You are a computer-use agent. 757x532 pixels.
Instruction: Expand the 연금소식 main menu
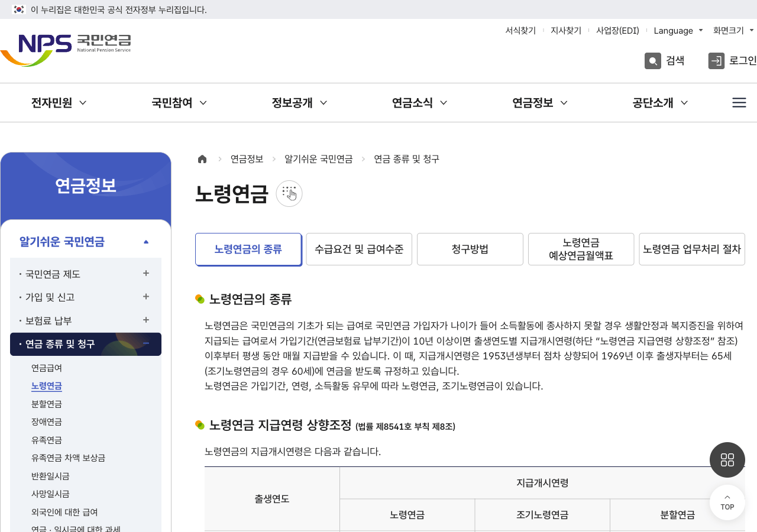(420, 103)
